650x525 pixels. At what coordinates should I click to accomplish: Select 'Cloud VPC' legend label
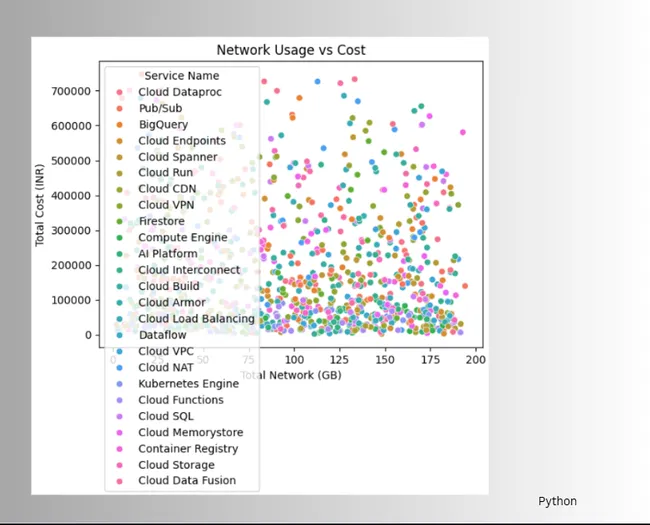[166, 351]
